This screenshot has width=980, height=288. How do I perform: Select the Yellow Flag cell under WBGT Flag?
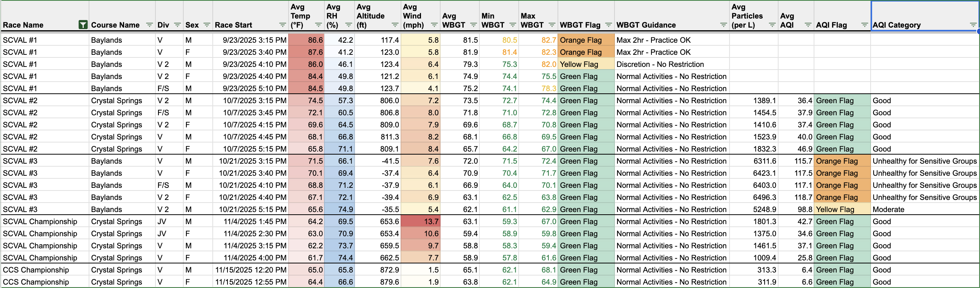[585, 64]
